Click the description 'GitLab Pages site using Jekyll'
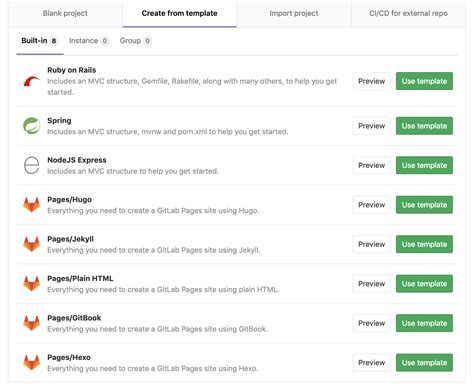This screenshot has width=474, height=391. [x=154, y=250]
